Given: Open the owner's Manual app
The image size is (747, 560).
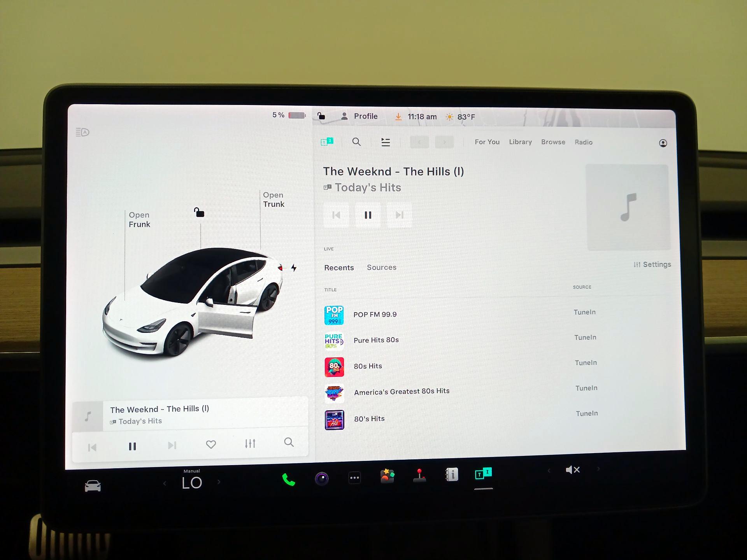Looking at the screenshot, I should pyautogui.click(x=451, y=474).
